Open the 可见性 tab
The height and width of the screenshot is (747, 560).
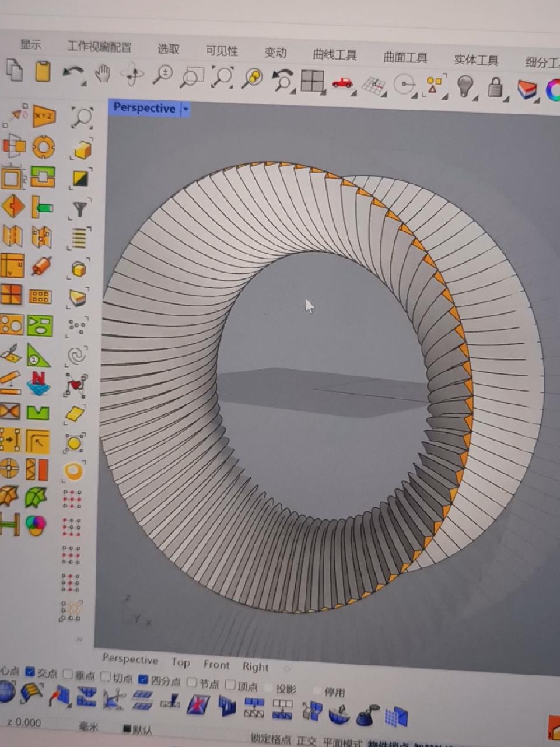[x=222, y=51]
